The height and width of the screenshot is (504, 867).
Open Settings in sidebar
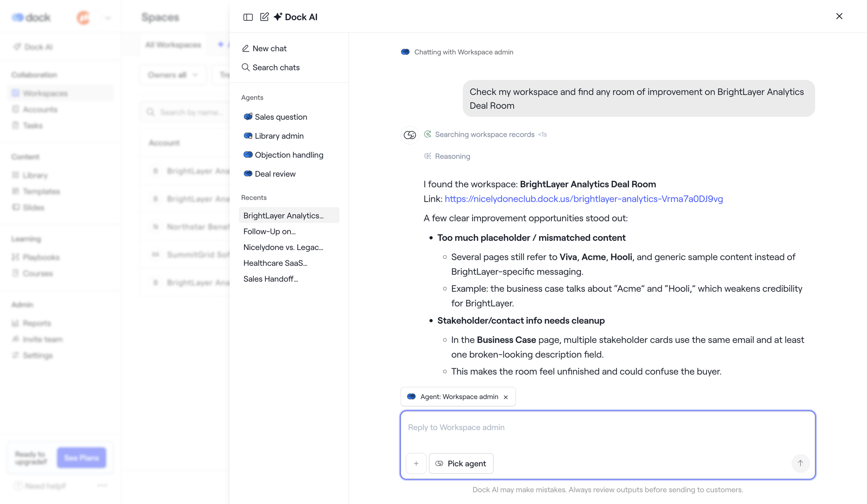click(x=32, y=356)
